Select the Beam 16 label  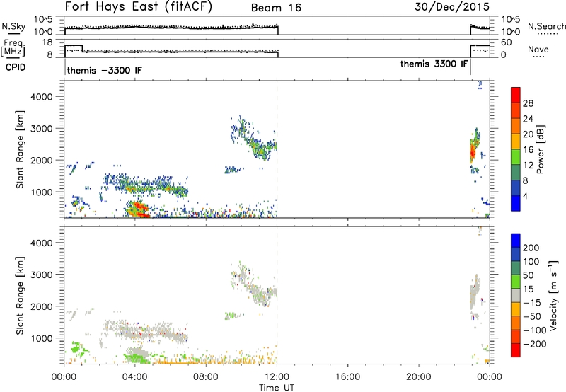click(x=276, y=8)
